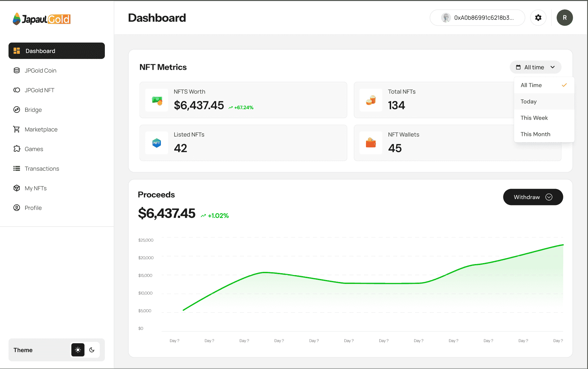Click the Marketplace cart icon
Screen dimensions: 588x369
(17, 129)
